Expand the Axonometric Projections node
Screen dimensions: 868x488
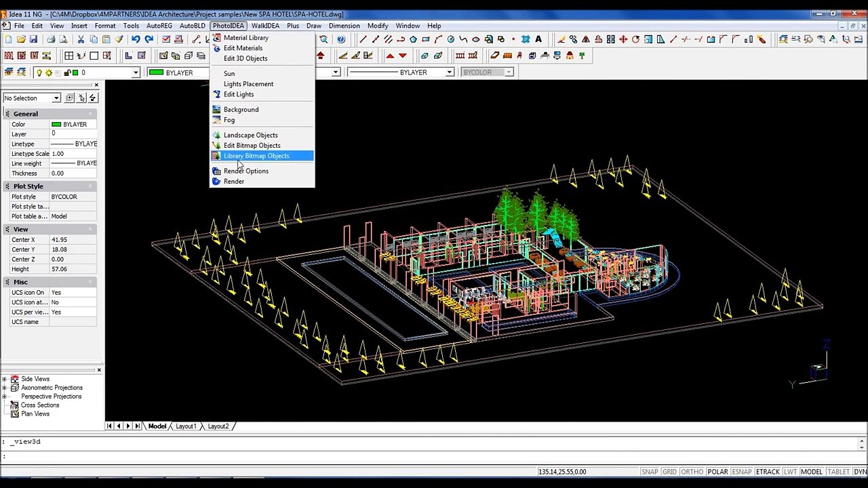pyautogui.click(x=5, y=388)
